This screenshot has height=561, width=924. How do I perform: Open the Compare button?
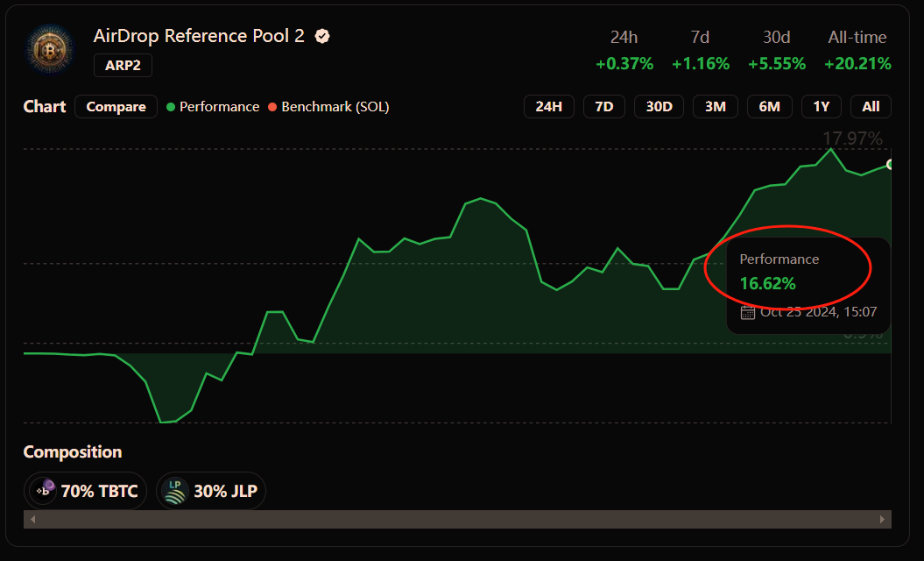pyautogui.click(x=116, y=107)
